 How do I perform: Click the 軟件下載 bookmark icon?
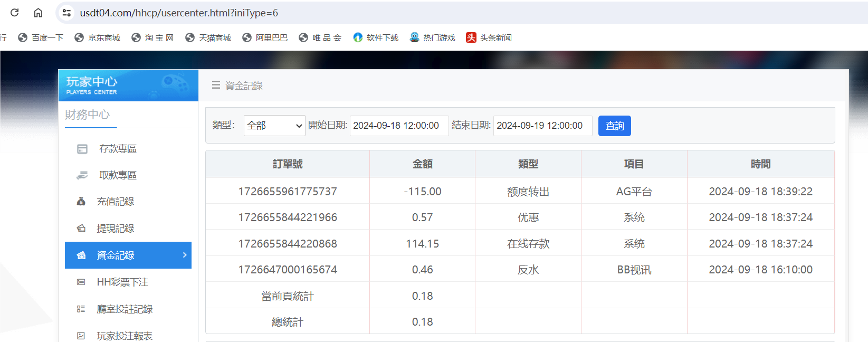pos(358,37)
